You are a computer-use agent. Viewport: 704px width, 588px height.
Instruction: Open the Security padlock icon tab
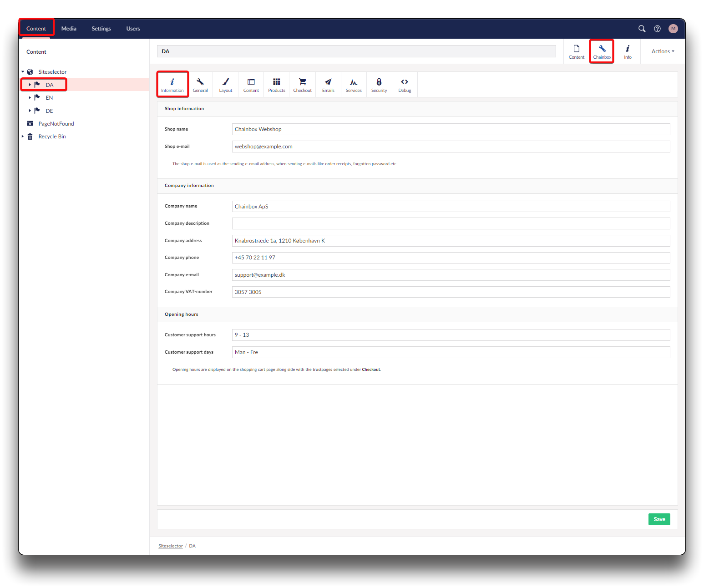(379, 85)
